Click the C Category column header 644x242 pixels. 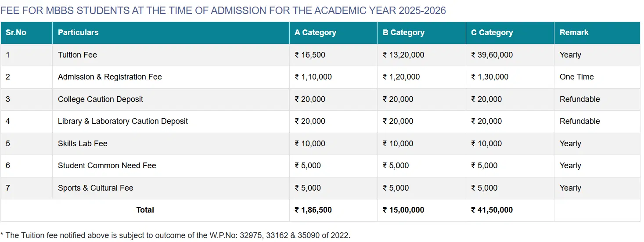[x=492, y=33]
